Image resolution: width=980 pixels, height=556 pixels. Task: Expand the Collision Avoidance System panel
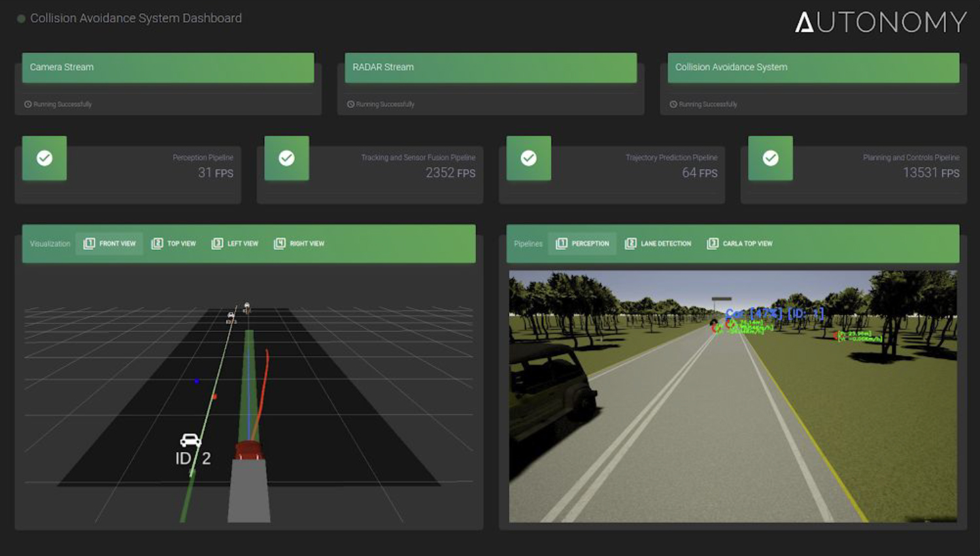(x=813, y=67)
